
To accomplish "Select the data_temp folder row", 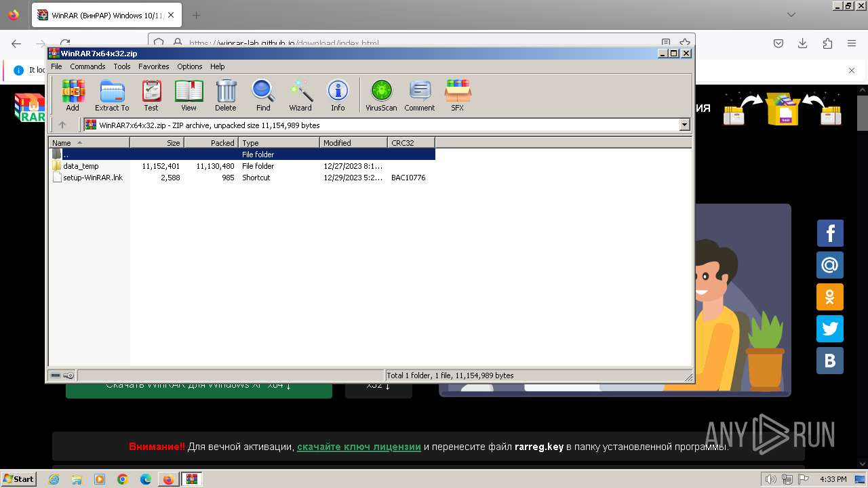I will [x=242, y=166].
